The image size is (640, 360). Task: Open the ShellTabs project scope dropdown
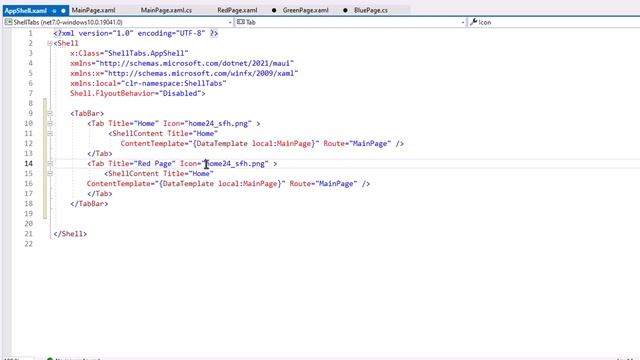coord(118,22)
